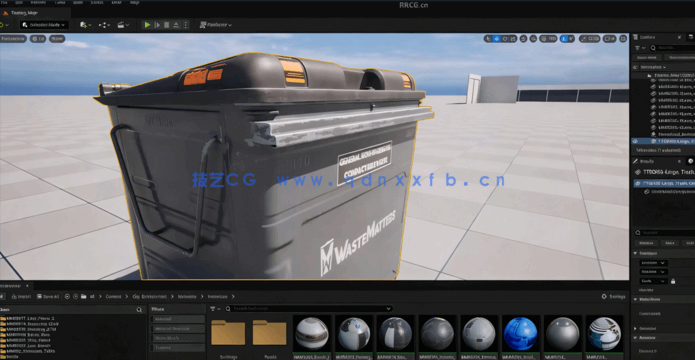Open the viewport Show flags menu
Image resolution: width=695 pixels, height=360 pixels.
pos(57,39)
